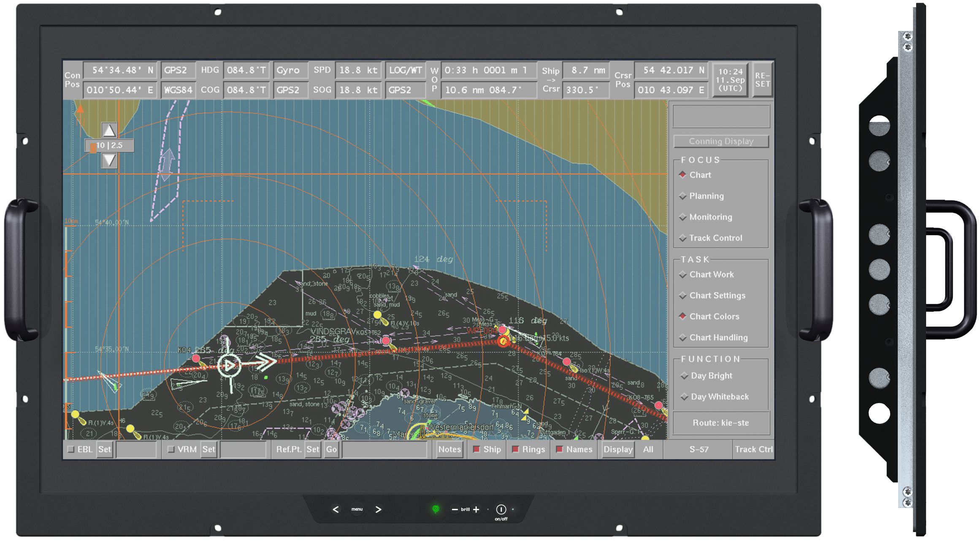Click the red waypoint near KO5-T62 label
The height and width of the screenshot is (541, 980).
coord(386,341)
